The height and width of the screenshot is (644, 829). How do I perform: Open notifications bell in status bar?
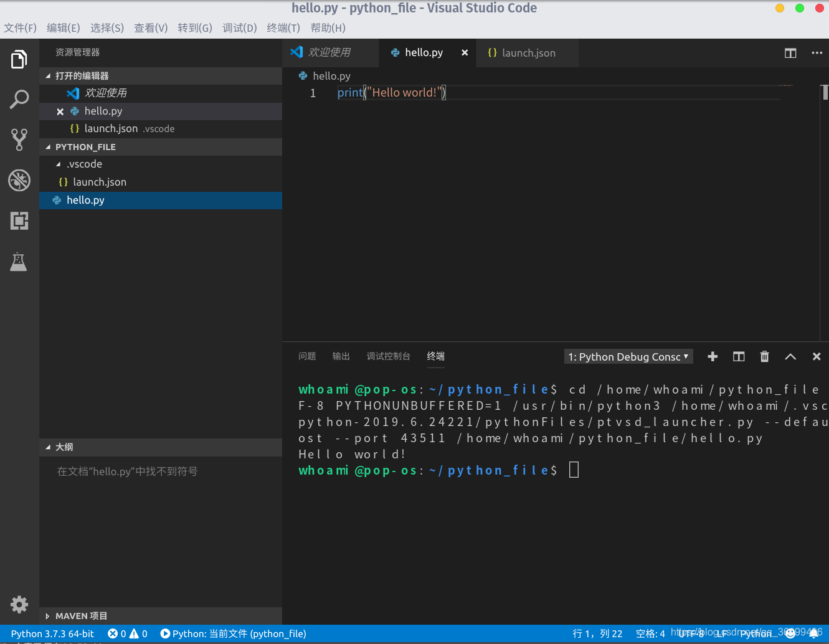click(x=813, y=633)
